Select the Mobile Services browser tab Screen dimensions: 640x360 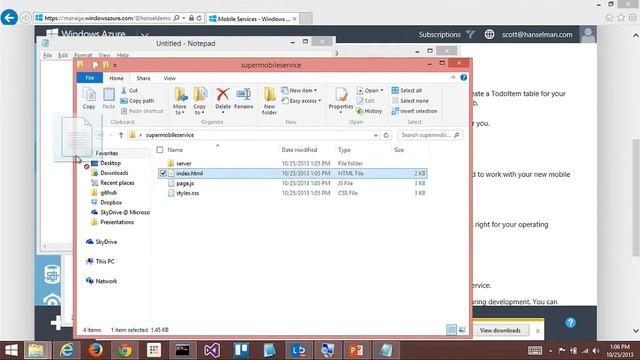pyautogui.click(x=253, y=19)
